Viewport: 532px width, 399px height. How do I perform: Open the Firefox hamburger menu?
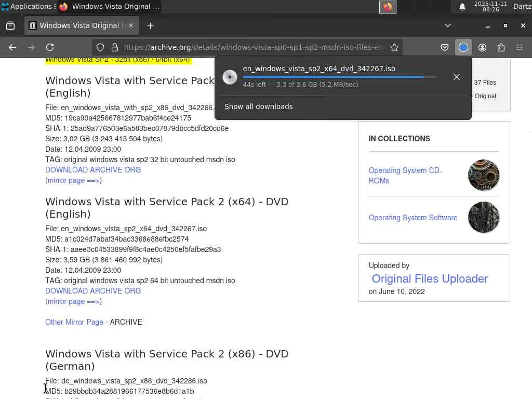click(x=519, y=47)
